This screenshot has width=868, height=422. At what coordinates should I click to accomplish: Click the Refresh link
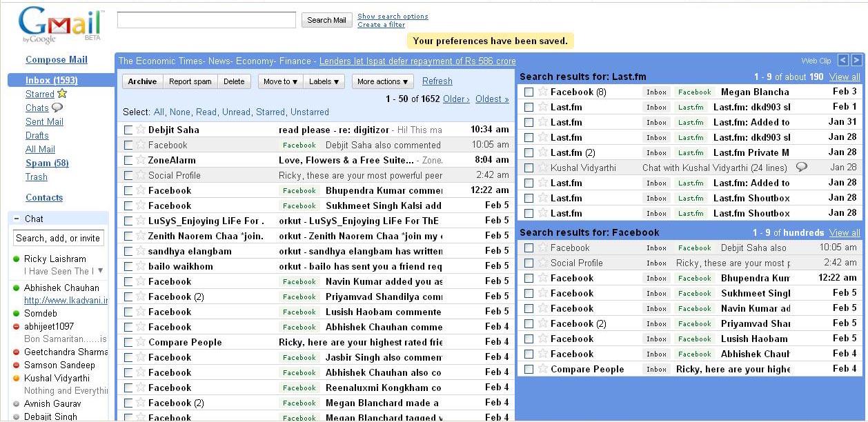(437, 81)
